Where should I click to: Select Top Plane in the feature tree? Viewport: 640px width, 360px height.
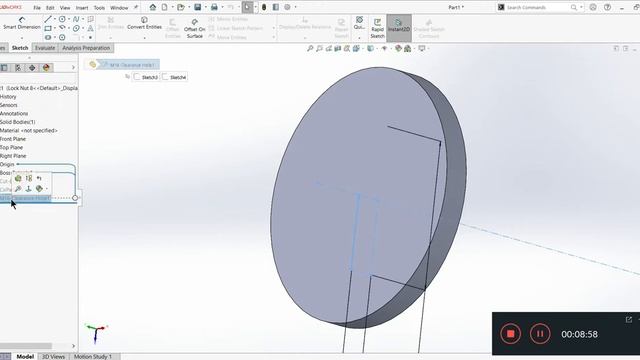[x=11, y=147]
